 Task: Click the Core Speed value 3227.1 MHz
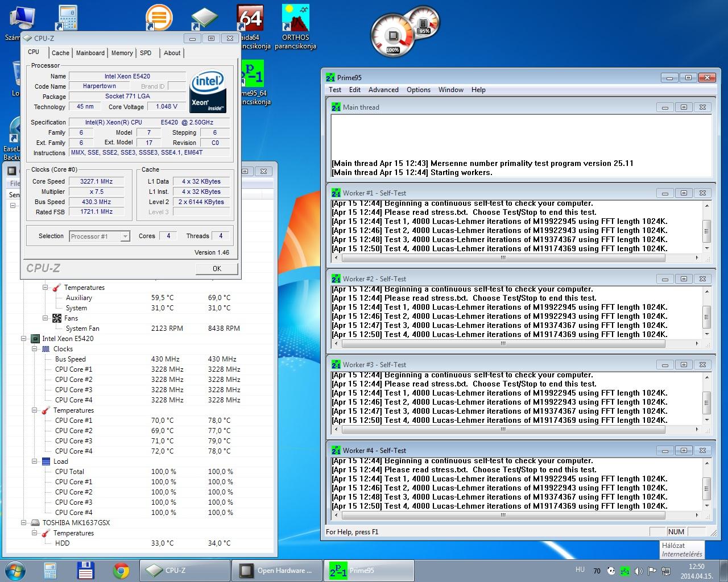coord(97,182)
